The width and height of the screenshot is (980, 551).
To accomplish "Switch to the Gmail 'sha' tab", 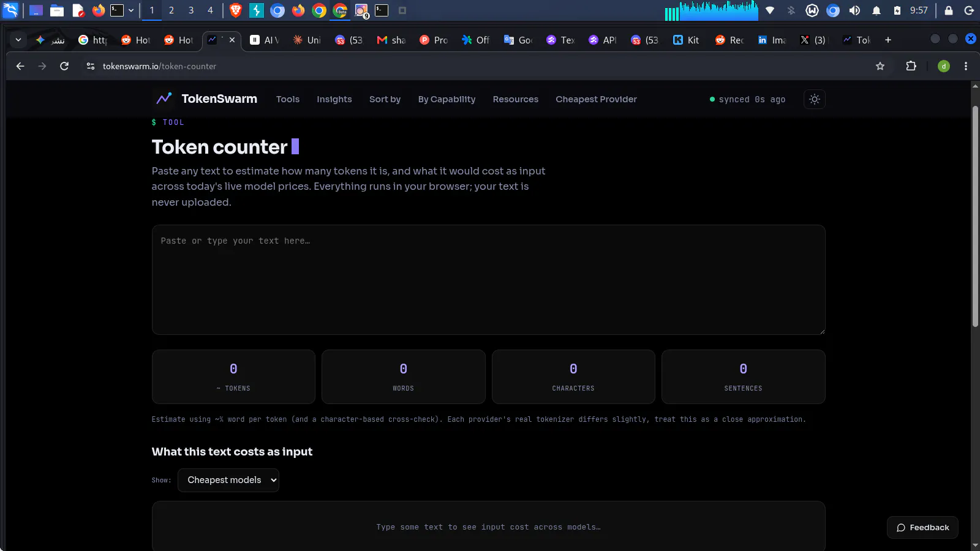I will pyautogui.click(x=392, y=40).
